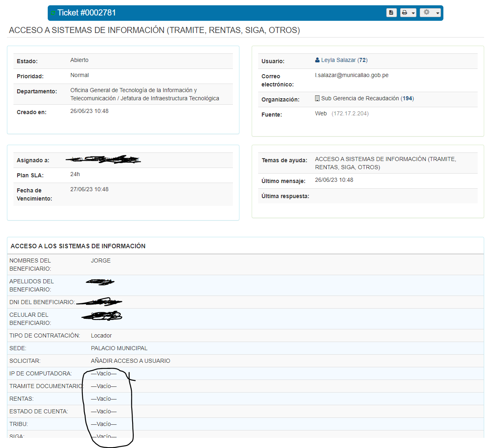The width and height of the screenshot is (496, 448).
Task: Click the user icon beside Leyla Salazar
Action: click(317, 60)
